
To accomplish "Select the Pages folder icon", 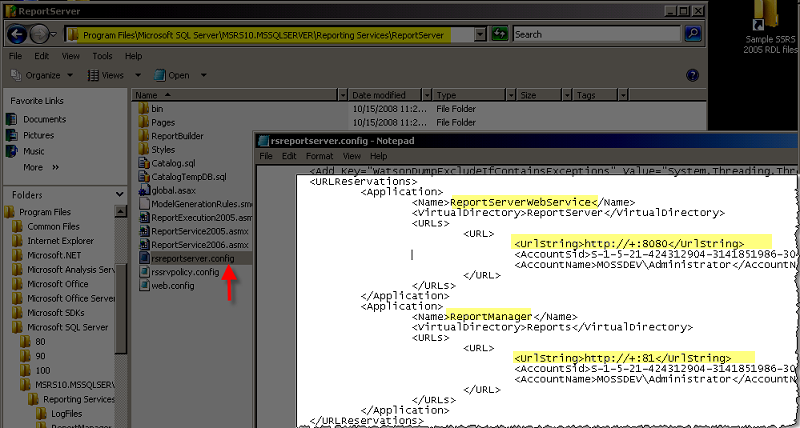I will (143, 122).
